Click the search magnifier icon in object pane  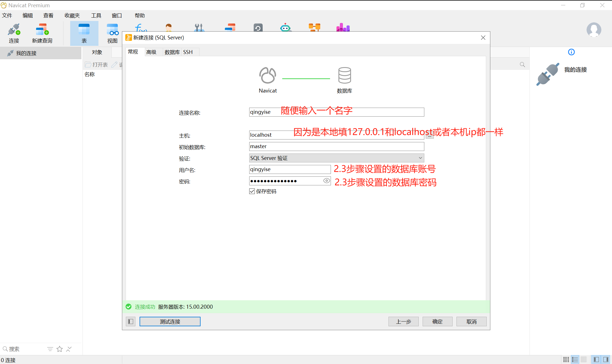pos(522,65)
